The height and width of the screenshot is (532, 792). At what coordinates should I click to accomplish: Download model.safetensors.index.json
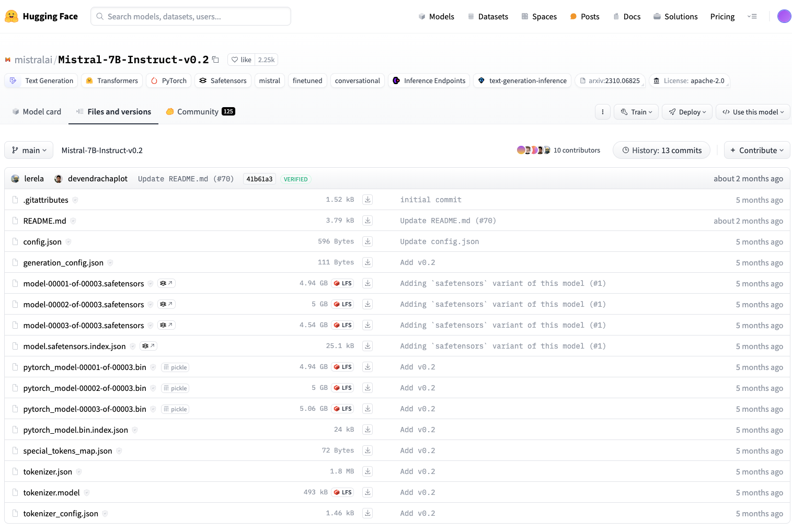[368, 346]
